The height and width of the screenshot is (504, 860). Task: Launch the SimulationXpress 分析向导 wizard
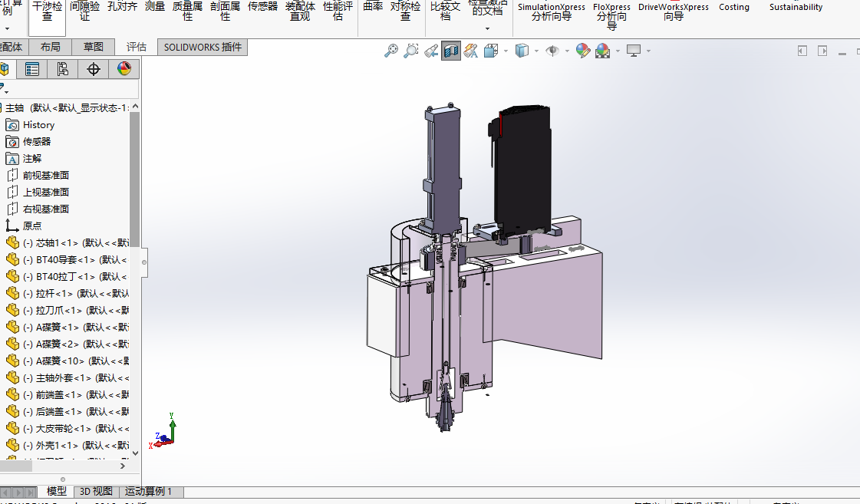pyautogui.click(x=551, y=12)
